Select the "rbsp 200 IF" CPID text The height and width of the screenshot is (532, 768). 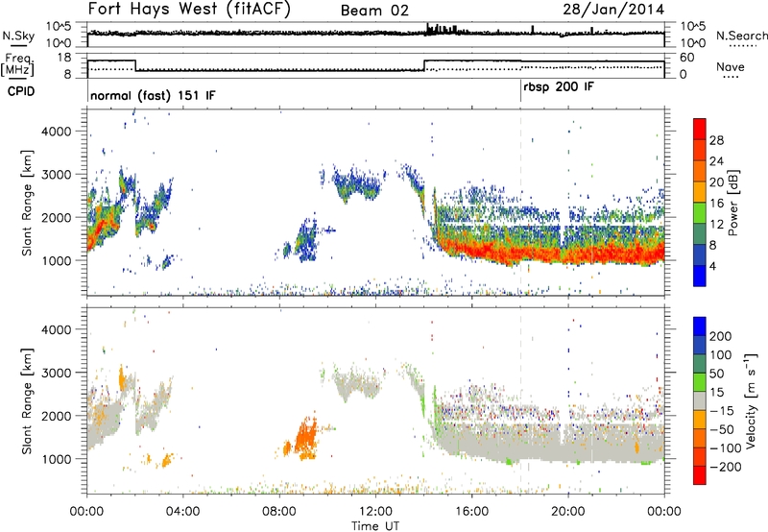559,87
